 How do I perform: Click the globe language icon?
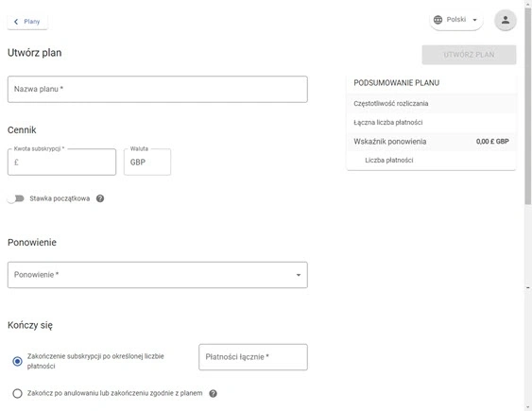tap(438, 20)
